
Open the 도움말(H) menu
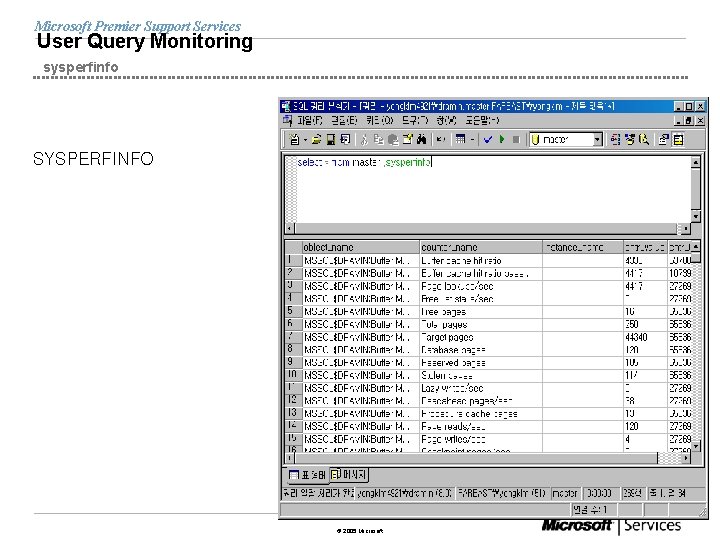482,121
